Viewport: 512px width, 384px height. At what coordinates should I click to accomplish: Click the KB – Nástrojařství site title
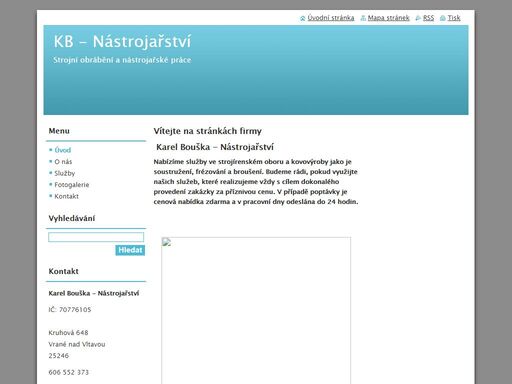(122, 42)
